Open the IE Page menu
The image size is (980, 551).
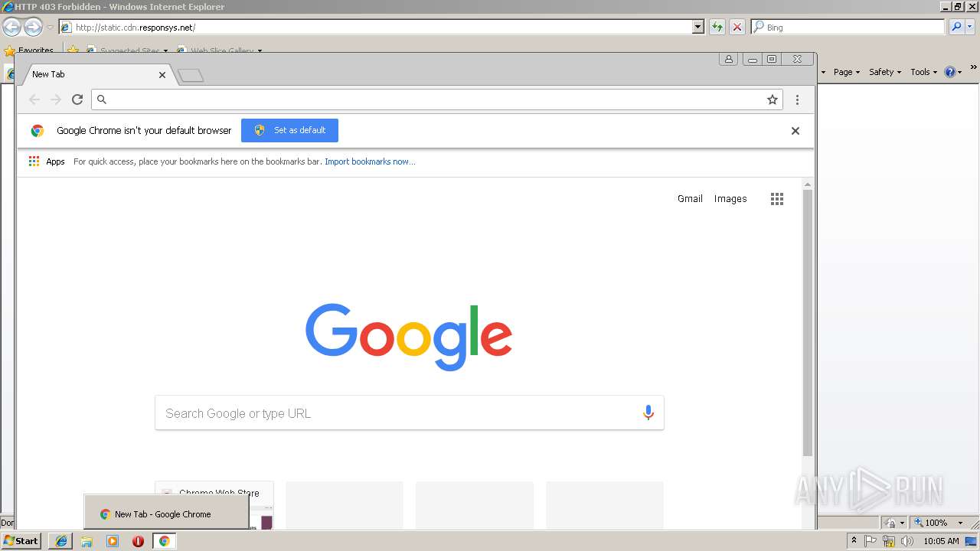click(847, 72)
